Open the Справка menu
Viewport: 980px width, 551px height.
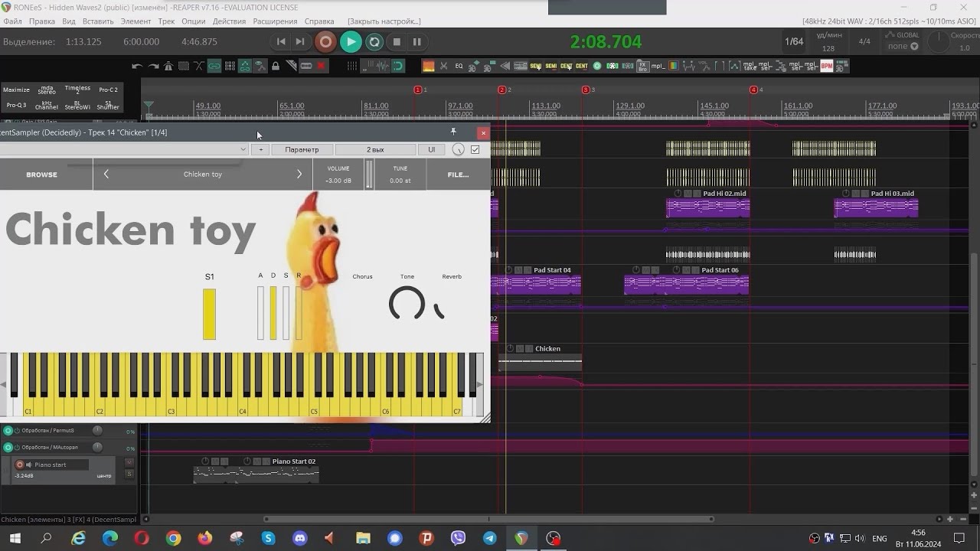tap(319, 21)
